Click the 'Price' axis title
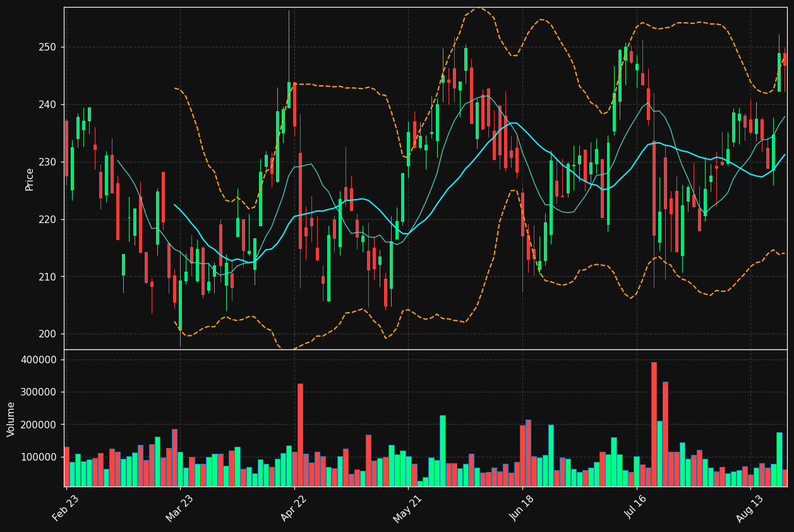The image size is (794, 532). pos(30,179)
